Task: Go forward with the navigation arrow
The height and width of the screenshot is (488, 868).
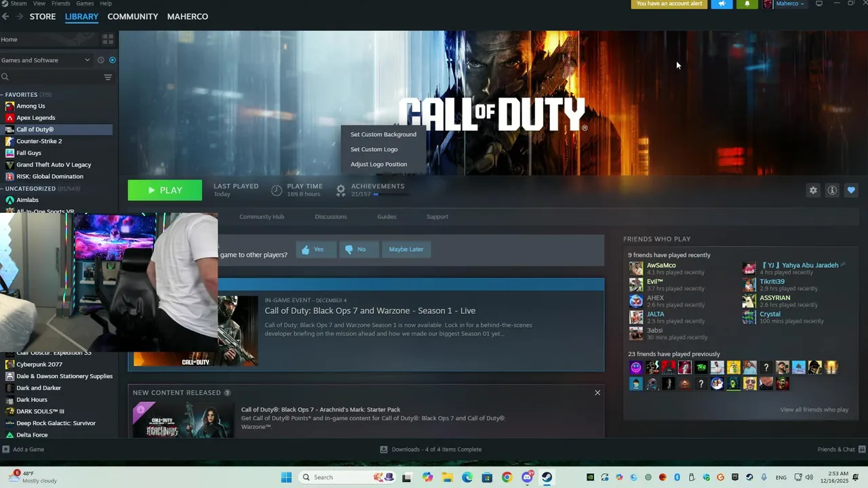Action: click(x=19, y=16)
